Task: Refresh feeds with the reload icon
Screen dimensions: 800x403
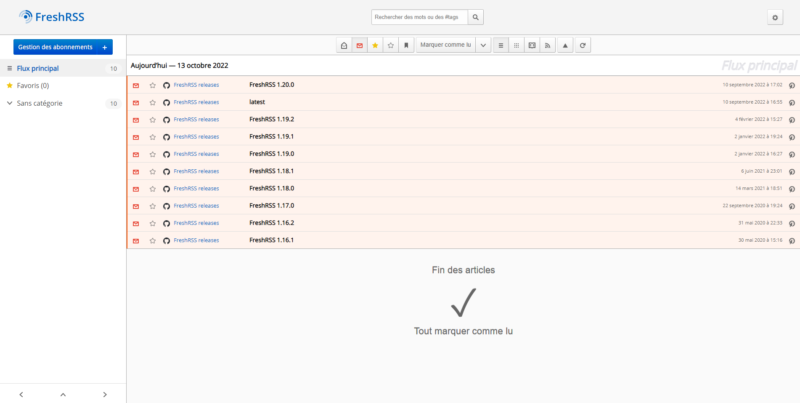Action: point(583,45)
